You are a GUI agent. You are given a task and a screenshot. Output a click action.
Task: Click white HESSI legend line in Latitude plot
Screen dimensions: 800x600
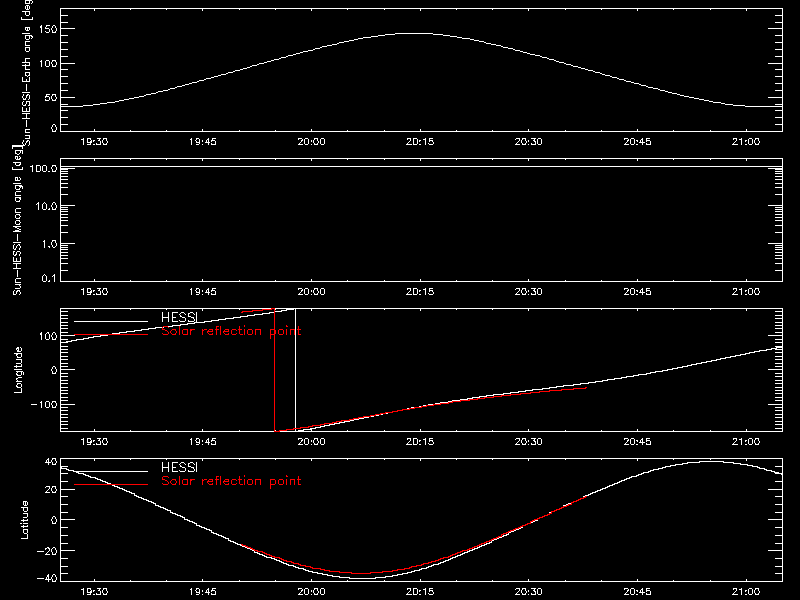point(111,471)
